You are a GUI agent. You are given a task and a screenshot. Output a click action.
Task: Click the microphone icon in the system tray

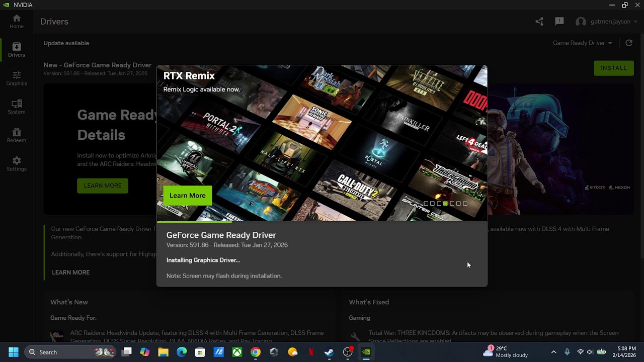coord(567,352)
